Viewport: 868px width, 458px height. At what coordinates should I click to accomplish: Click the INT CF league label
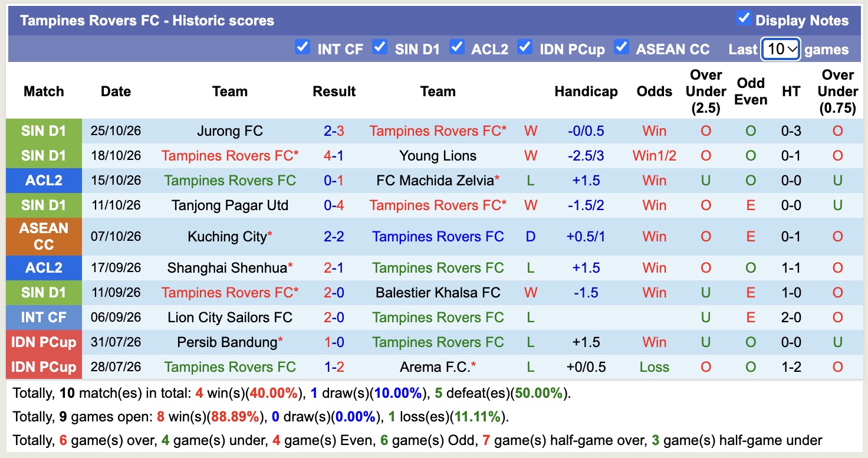[44, 318]
